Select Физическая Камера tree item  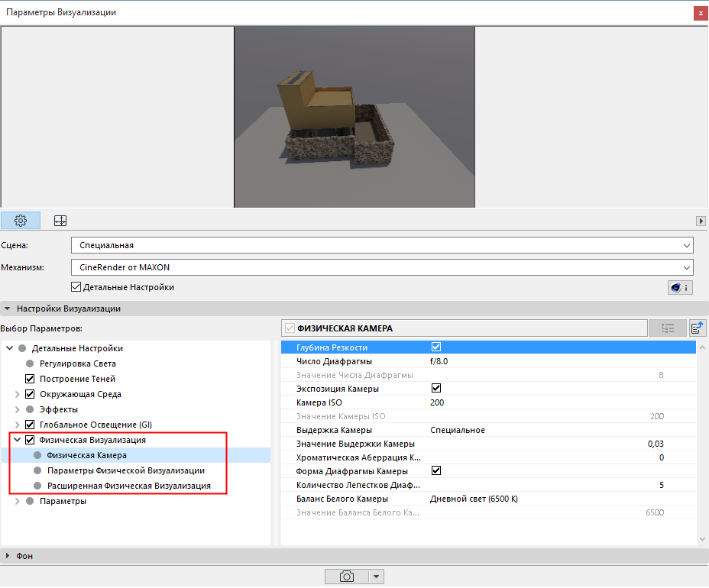pyautogui.click(x=87, y=455)
